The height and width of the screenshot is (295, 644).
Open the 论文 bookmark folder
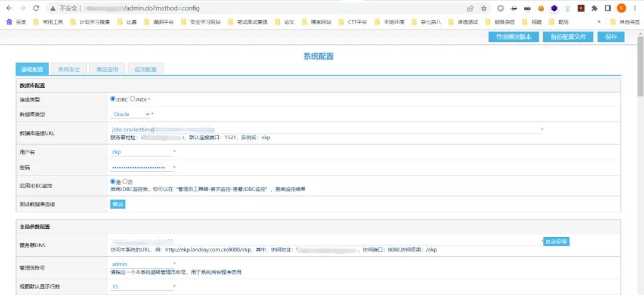(x=284, y=22)
